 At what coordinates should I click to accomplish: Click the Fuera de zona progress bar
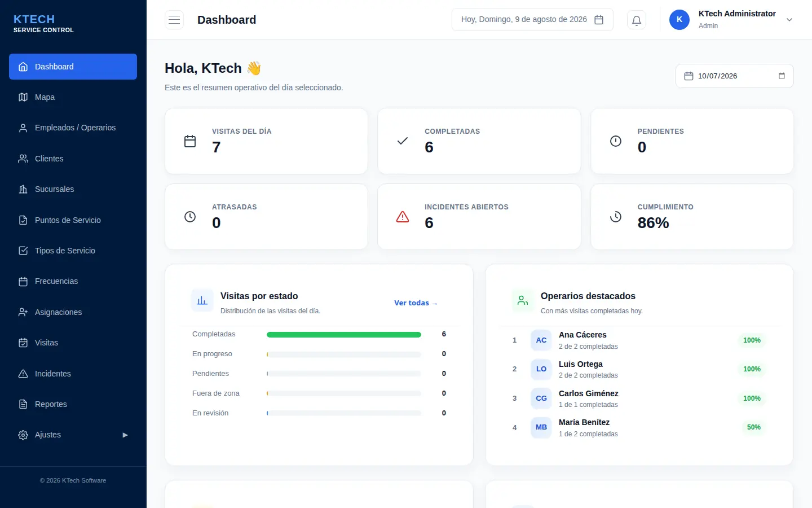tap(344, 393)
